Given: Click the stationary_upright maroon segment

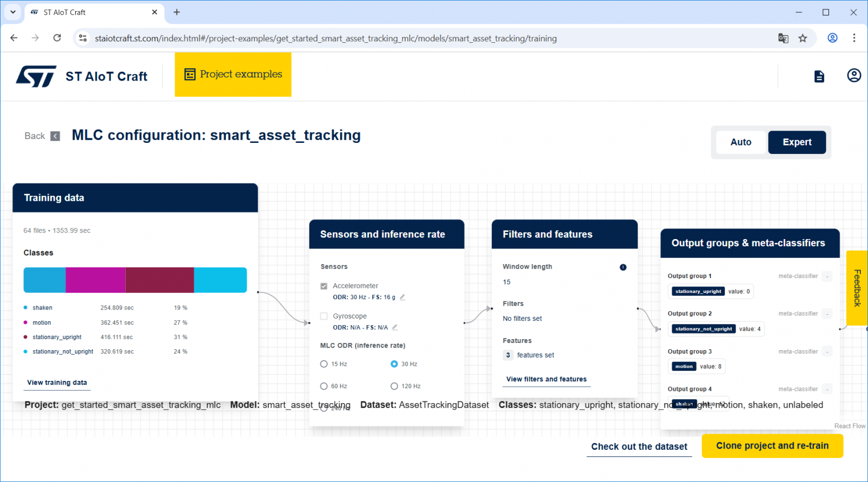Looking at the screenshot, I should coord(160,280).
